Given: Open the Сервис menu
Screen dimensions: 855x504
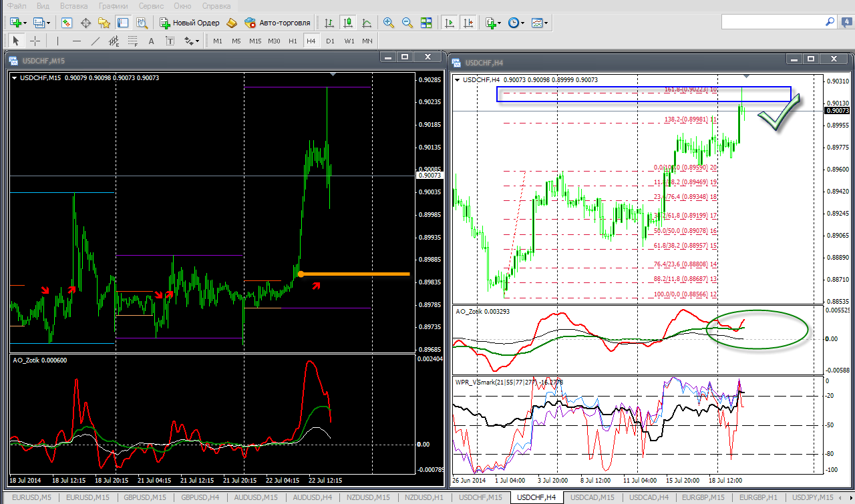Looking at the screenshot, I should [x=151, y=6].
